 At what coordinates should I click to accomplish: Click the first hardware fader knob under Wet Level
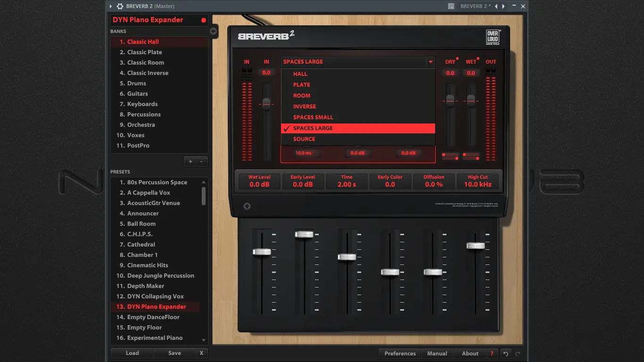click(x=262, y=252)
